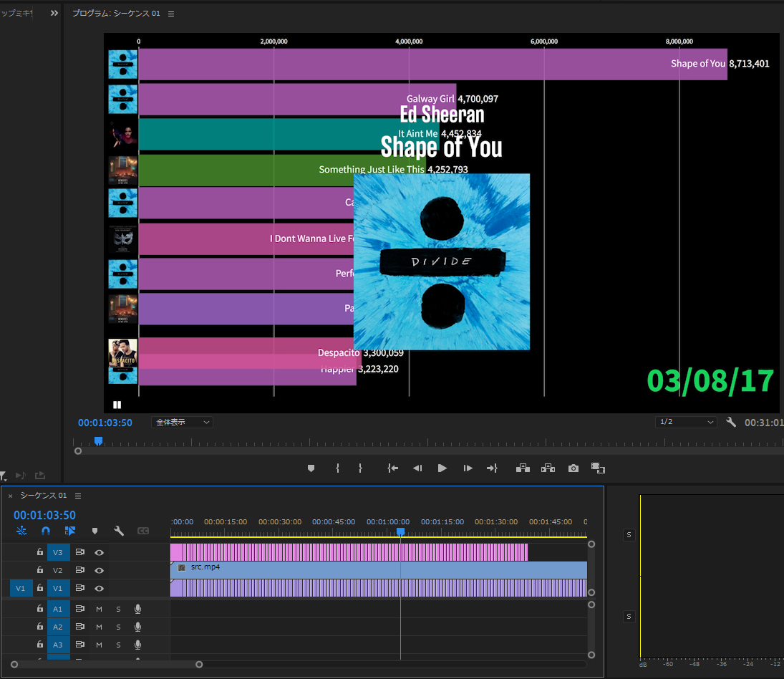Toggle closed captions track button
784x679 pixels.
coord(143,531)
